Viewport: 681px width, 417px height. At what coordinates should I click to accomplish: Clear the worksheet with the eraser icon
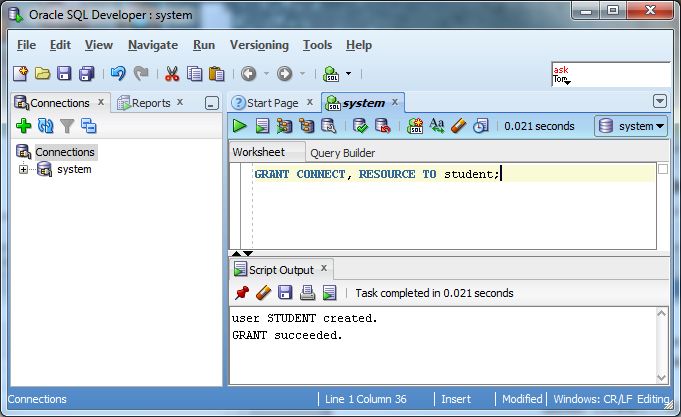tap(459, 126)
